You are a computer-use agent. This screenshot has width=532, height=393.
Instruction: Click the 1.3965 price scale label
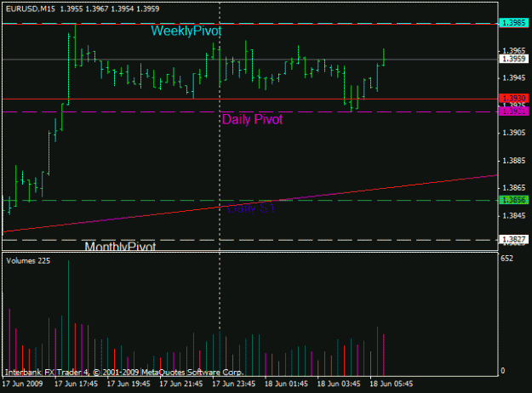click(x=513, y=50)
